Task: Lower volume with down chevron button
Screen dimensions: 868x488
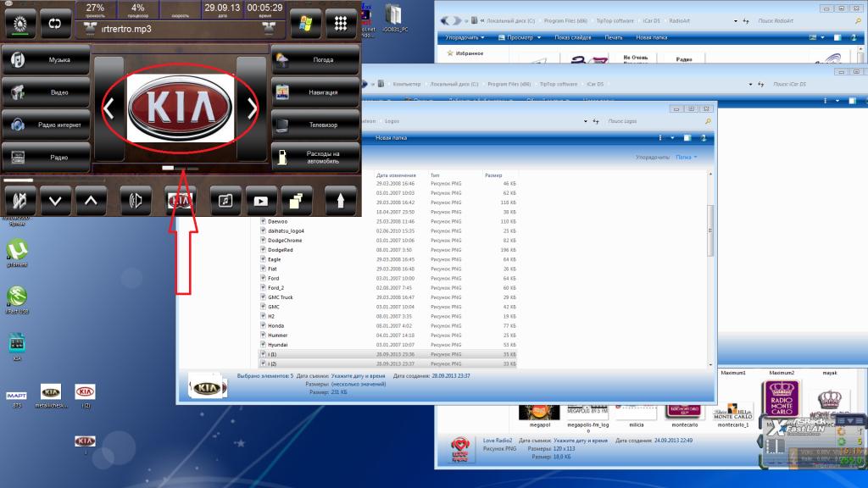Action: tap(55, 202)
